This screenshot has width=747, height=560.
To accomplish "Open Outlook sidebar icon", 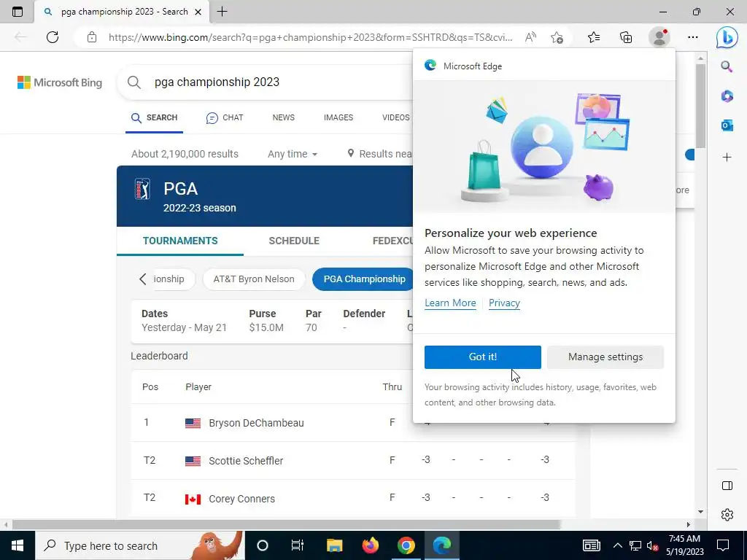I will [727, 125].
